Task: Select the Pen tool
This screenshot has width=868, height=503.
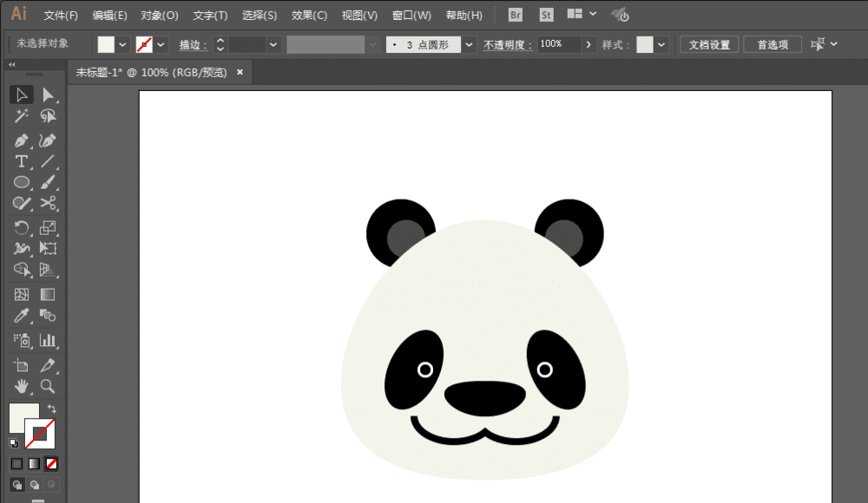Action: [22, 140]
